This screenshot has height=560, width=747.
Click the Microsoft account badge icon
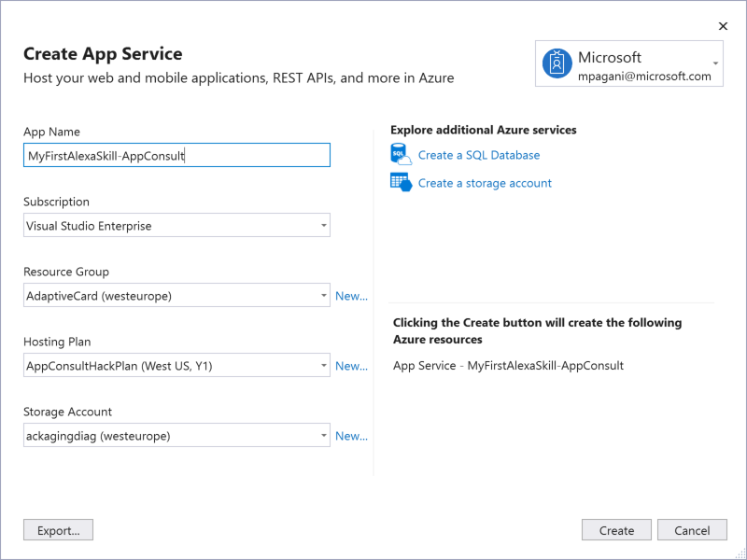click(557, 63)
